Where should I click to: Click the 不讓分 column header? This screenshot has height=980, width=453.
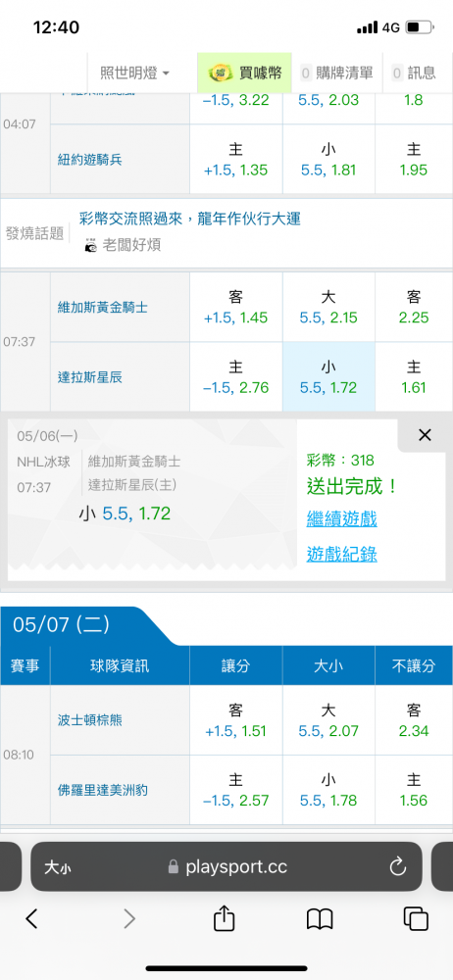pyautogui.click(x=414, y=665)
